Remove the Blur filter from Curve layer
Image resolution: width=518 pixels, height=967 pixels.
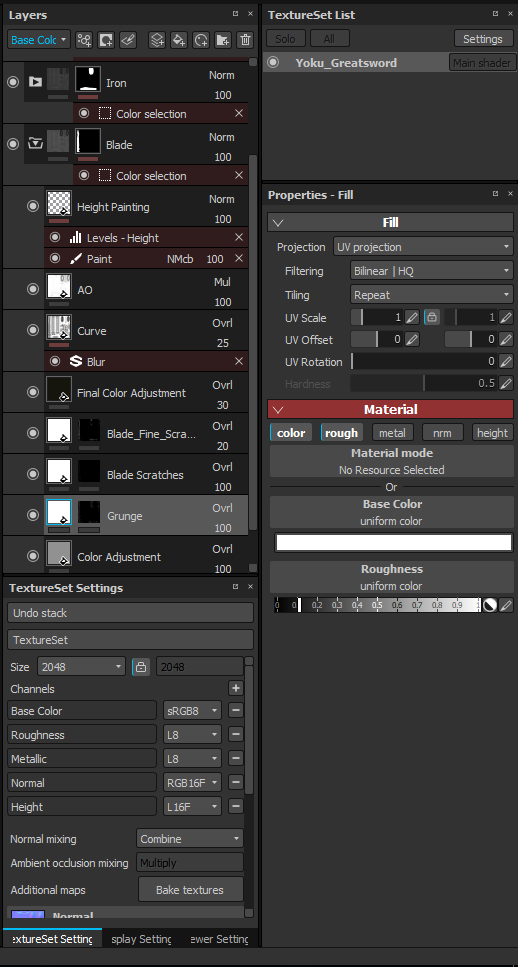point(239,361)
